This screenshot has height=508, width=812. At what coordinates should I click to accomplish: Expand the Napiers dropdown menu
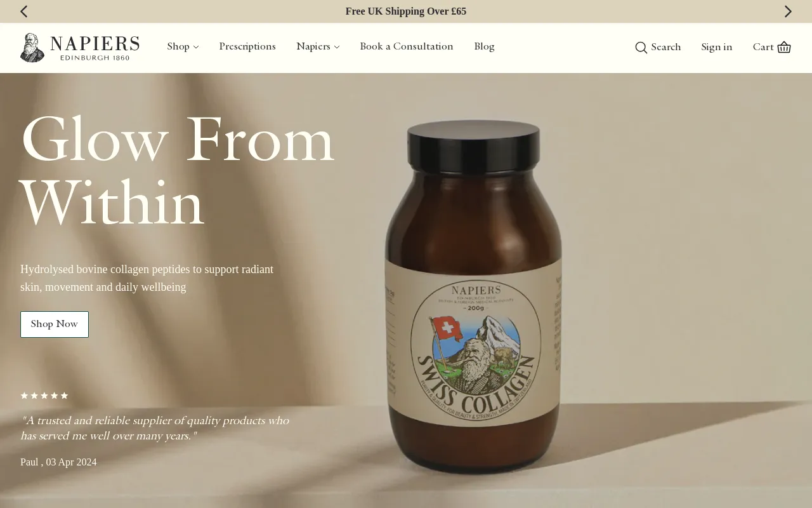(x=318, y=46)
